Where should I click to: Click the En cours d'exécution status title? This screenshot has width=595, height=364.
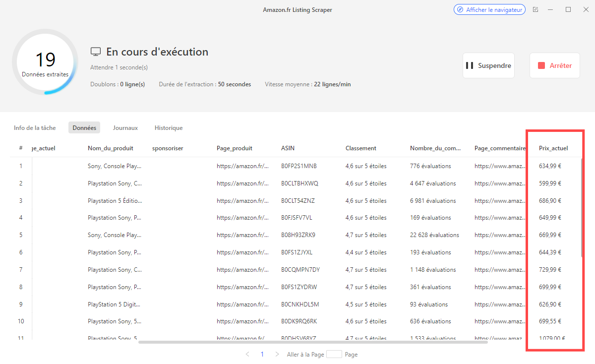pyautogui.click(x=157, y=52)
